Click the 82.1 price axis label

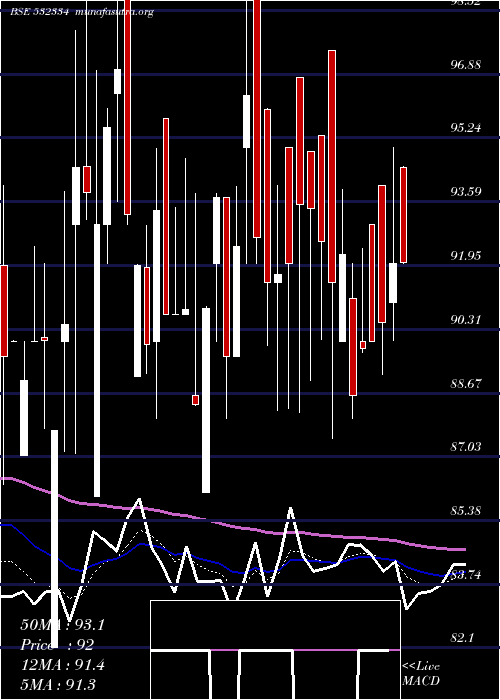click(462, 638)
